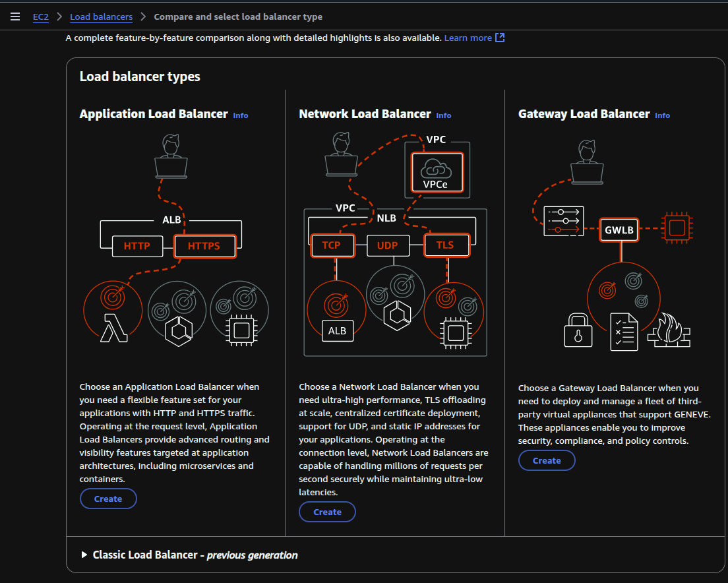728x583 pixels.
Task: Open Info for Gateway Load Balancer
Action: click(x=663, y=115)
